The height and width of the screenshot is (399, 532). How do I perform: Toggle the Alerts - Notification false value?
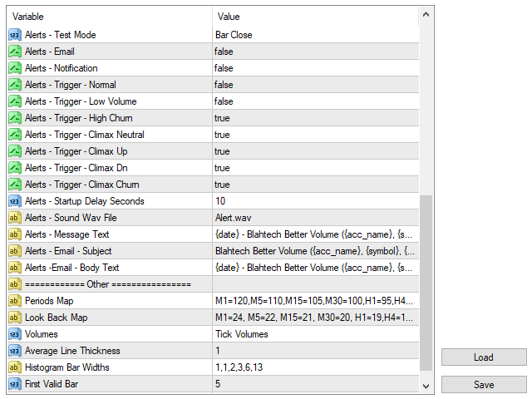coord(314,68)
